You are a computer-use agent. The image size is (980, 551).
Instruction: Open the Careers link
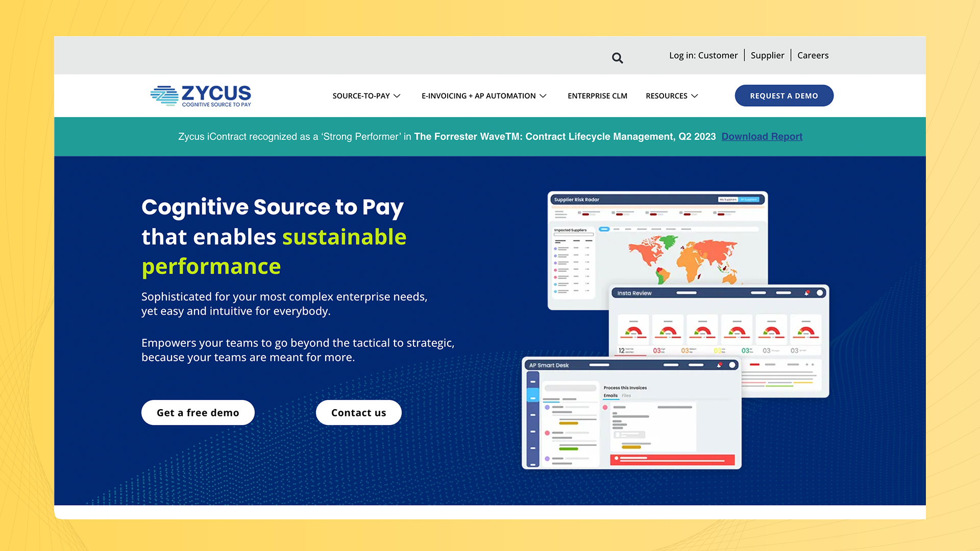pos(813,55)
